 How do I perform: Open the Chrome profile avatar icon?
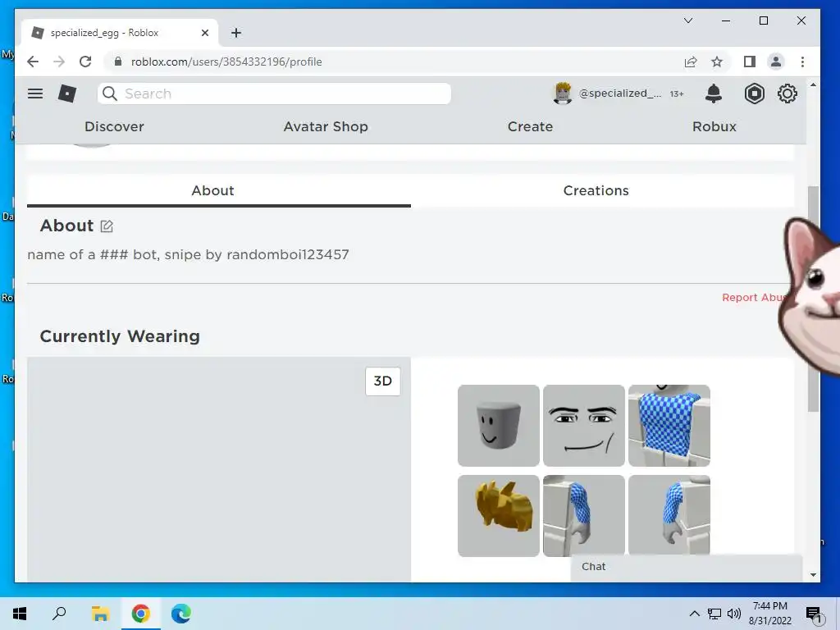(x=776, y=62)
